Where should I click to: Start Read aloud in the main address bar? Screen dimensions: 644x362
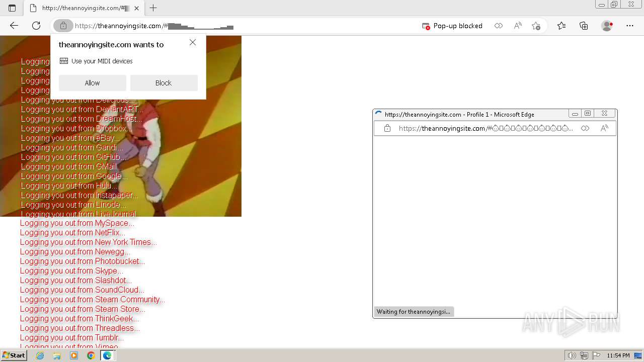coord(517,26)
